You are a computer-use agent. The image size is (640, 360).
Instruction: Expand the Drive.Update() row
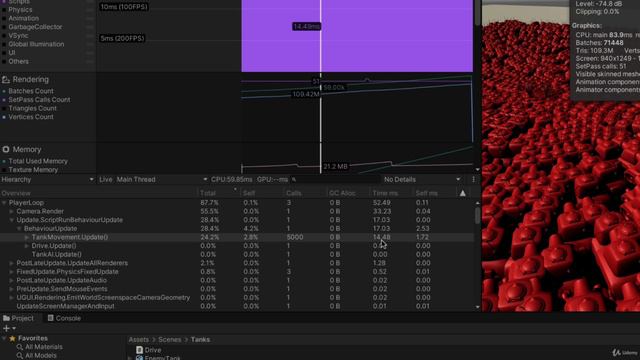tap(27, 246)
